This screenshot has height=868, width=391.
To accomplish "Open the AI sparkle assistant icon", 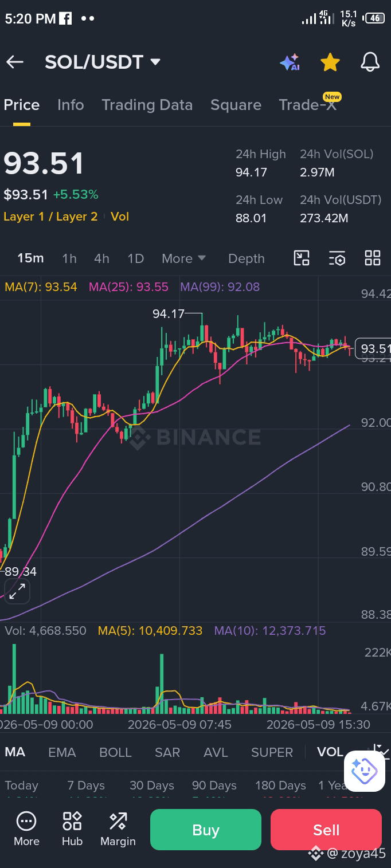I will click(290, 62).
